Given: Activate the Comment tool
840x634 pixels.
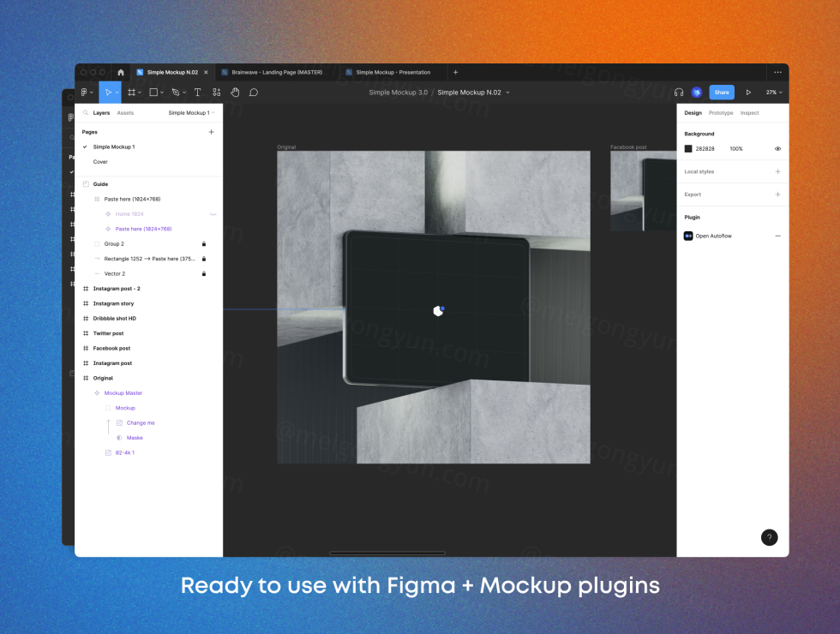Looking at the screenshot, I should 254,93.
